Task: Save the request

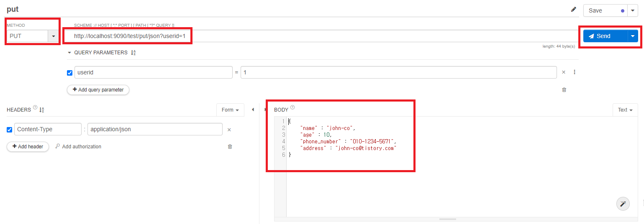Action: pos(605,10)
